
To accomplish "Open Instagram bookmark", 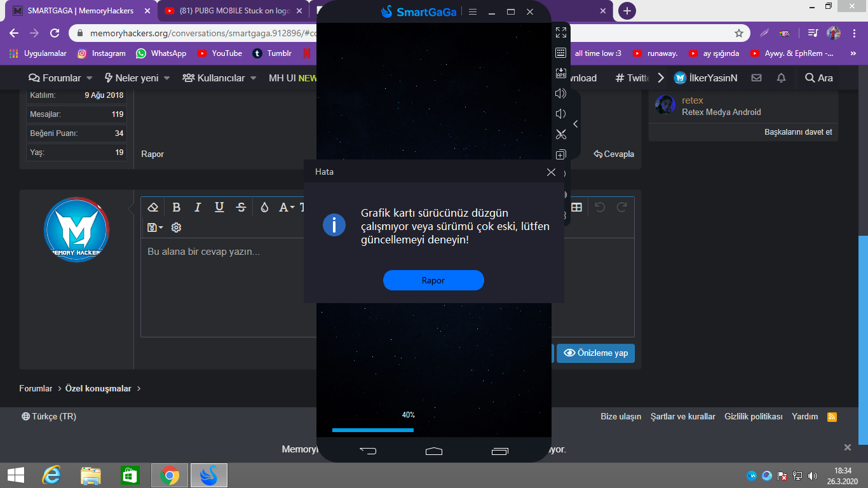I will (102, 53).
